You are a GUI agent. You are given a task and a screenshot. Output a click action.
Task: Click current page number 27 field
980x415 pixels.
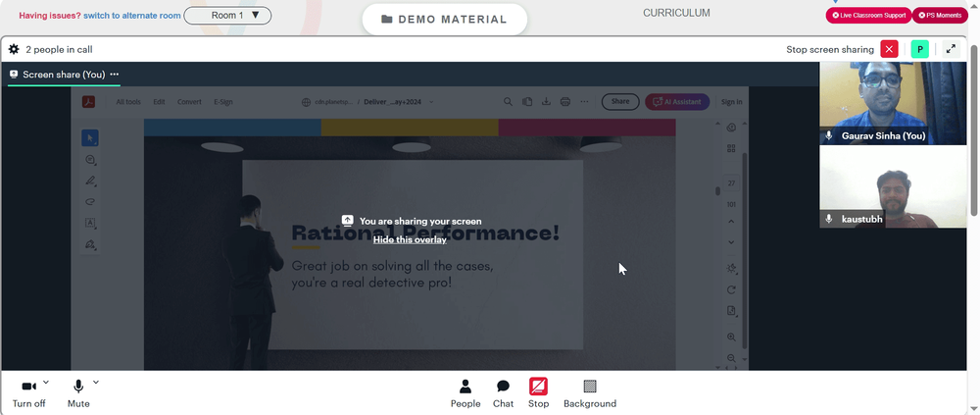point(731,183)
